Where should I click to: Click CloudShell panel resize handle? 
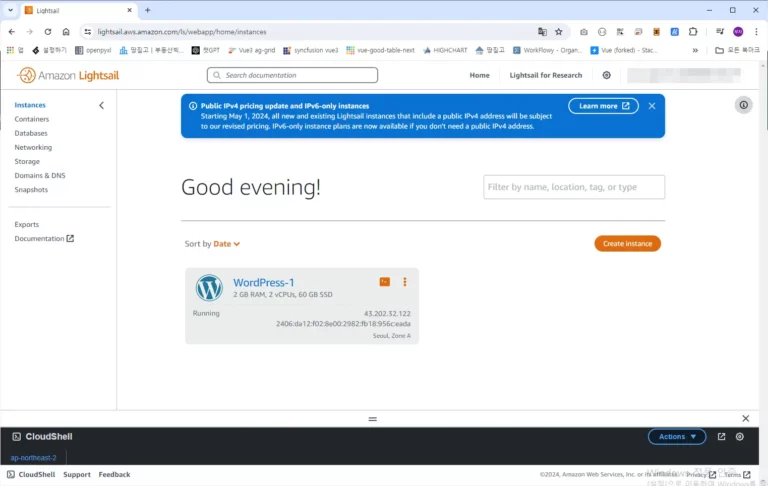(373, 419)
